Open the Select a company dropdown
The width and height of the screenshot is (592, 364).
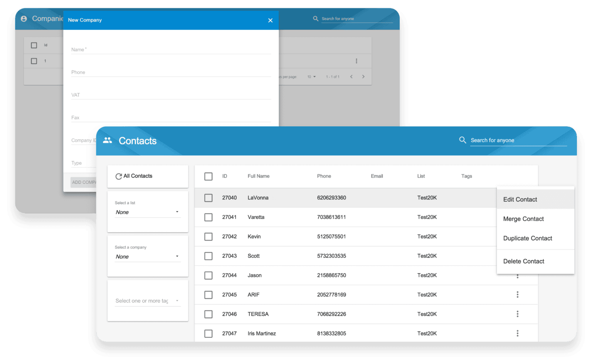(148, 256)
